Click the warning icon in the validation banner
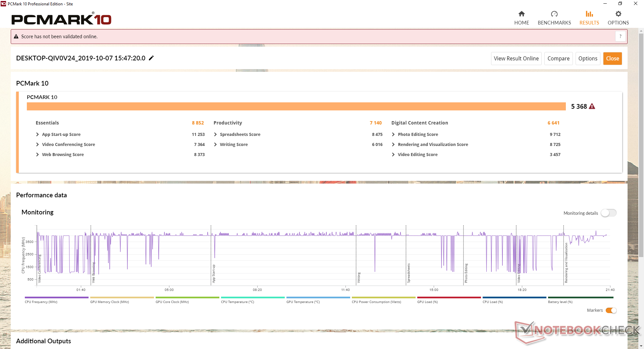644x349 pixels. click(16, 37)
